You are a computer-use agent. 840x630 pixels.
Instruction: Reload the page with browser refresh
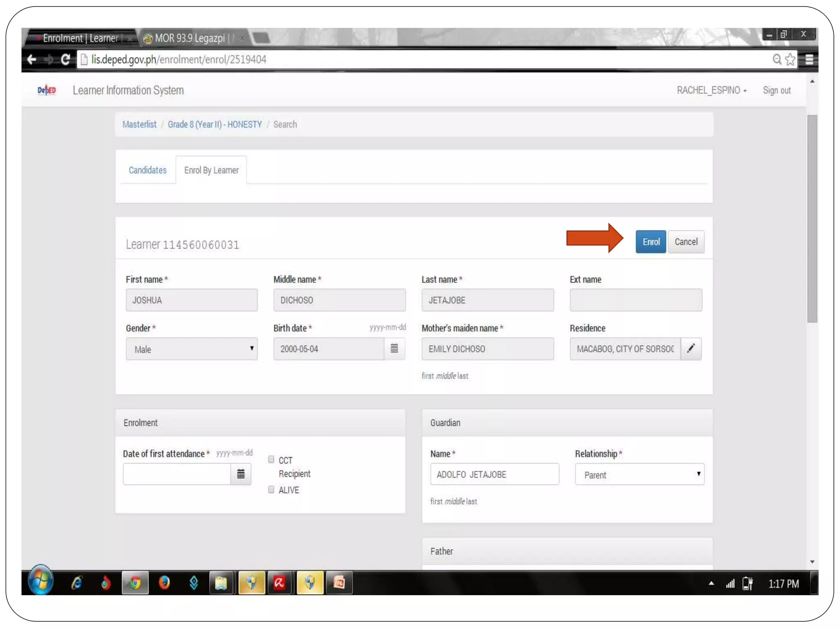click(65, 60)
